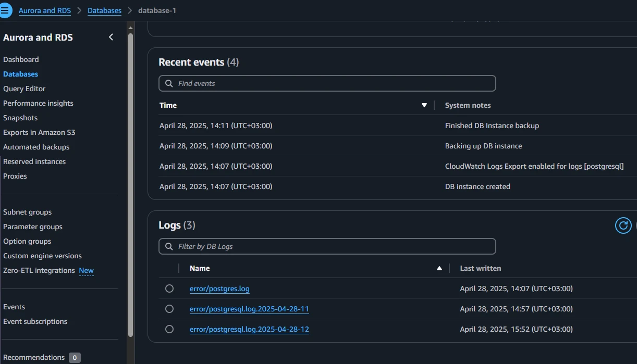Viewport: 637px width, 364px height.
Task: Select the error/postgres.log radio button
Action: click(x=169, y=288)
